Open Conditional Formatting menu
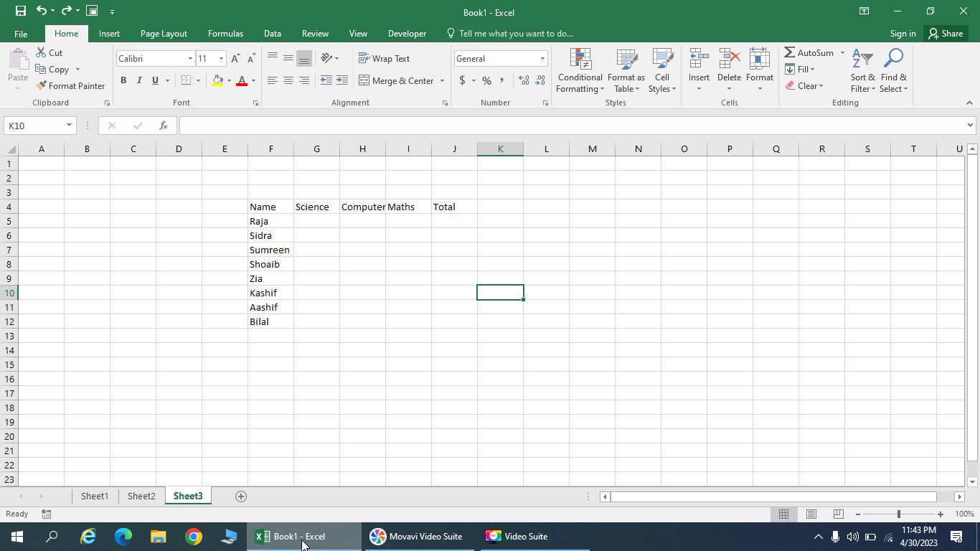 [580, 71]
